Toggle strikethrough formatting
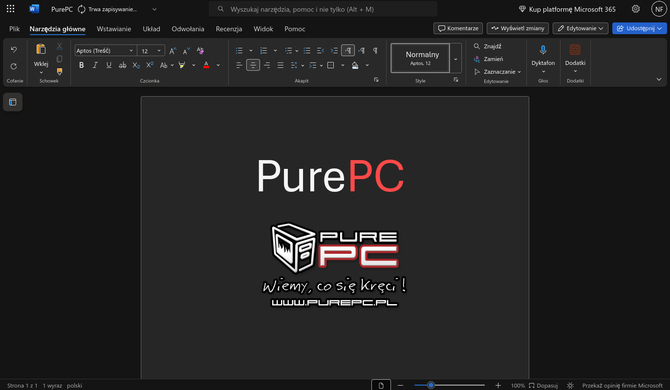The height and width of the screenshot is (390, 670). 122,65
